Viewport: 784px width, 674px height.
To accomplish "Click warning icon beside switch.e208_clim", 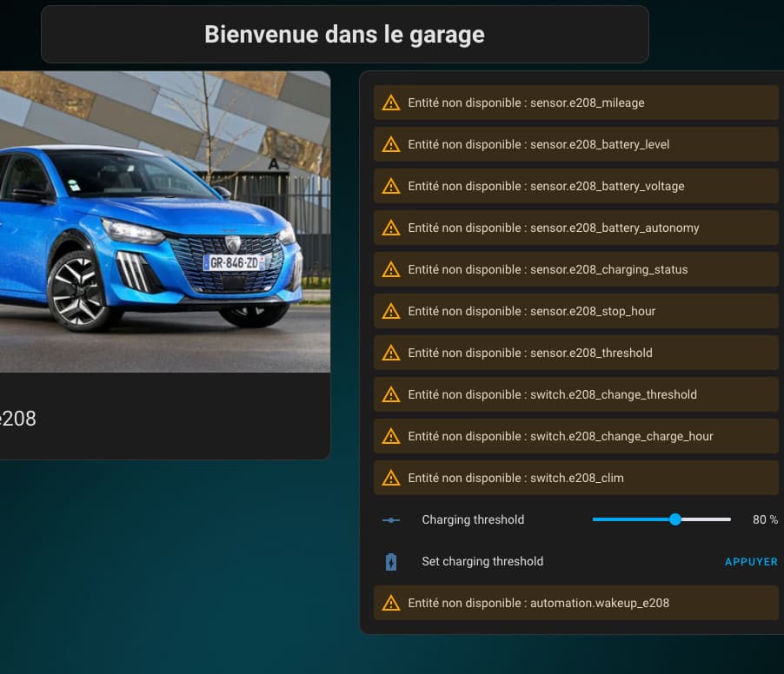I will tap(391, 479).
